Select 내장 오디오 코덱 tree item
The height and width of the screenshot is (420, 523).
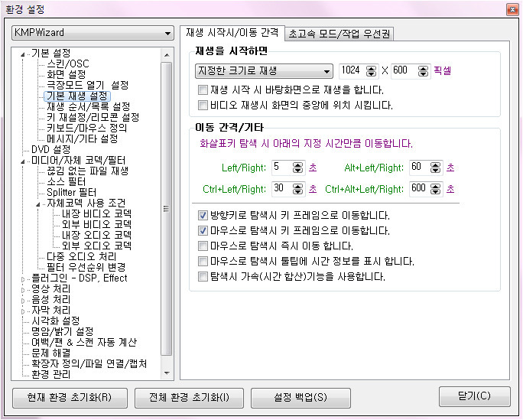(97, 235)
